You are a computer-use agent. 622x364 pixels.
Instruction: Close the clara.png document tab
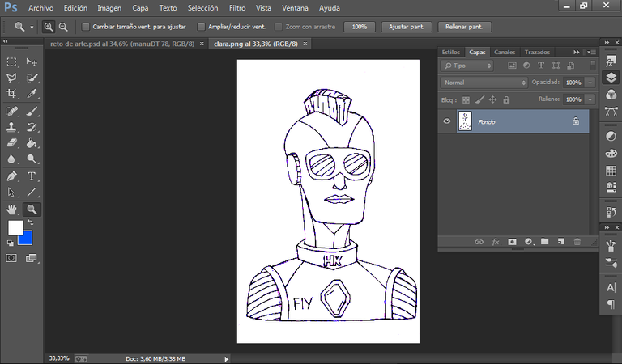point(305,44)
